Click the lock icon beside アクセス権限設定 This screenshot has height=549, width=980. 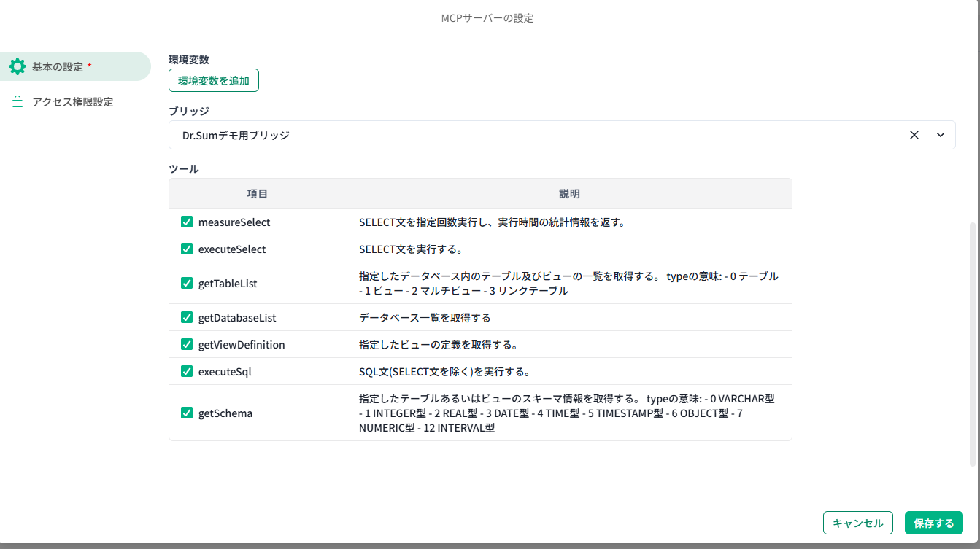point(18,102)
